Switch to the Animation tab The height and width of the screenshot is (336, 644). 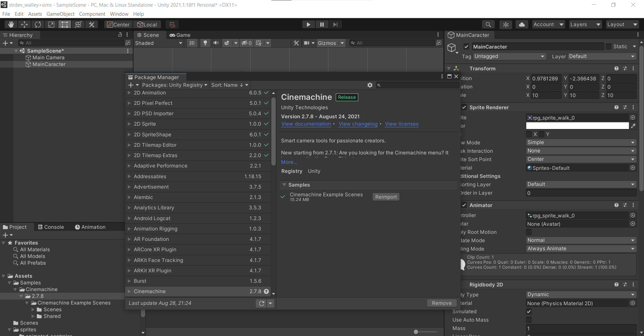pyautogui.click(x=90, y=227)
